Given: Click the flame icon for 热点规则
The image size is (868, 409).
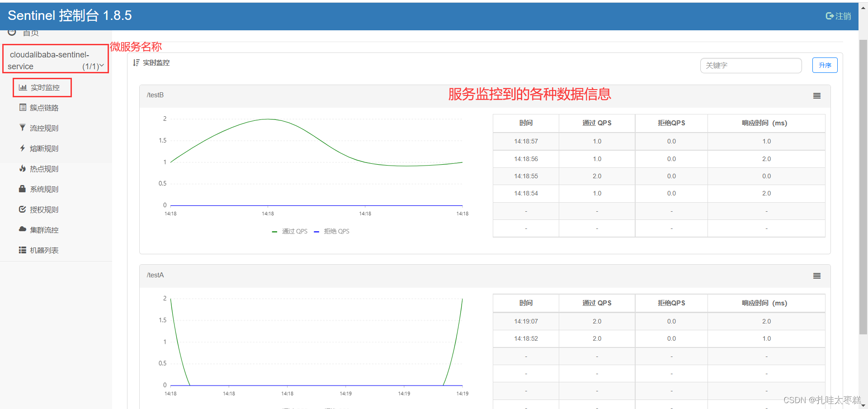Looking at the screenshot, I should tap(22, 168).
